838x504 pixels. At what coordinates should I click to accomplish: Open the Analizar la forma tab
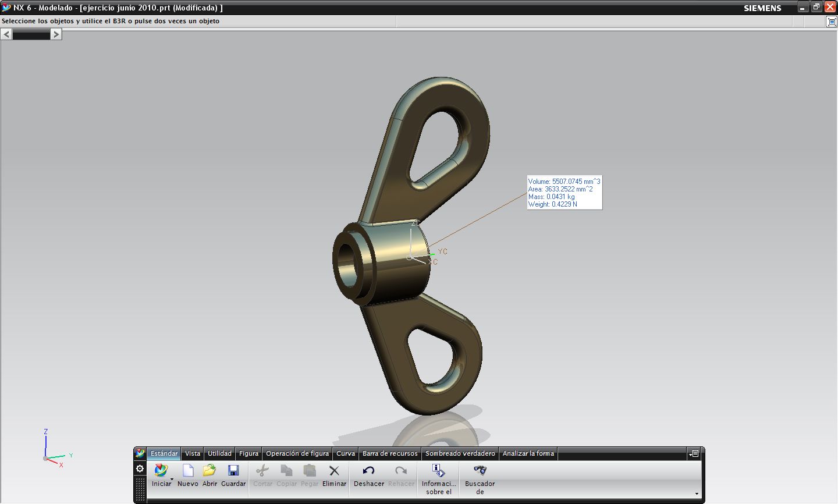528,453
